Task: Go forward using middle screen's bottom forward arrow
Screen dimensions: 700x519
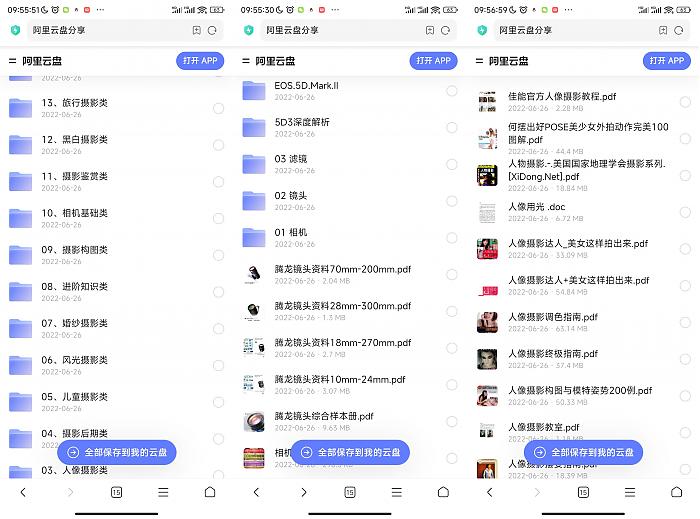Action: (x=304, y=492)
